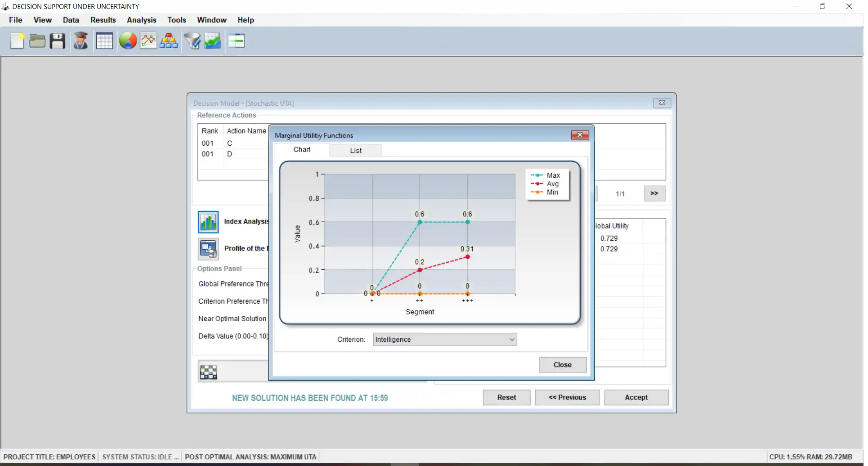Open the Help menu
The width and height of the screenshot is (868, 466).
tap(246, 20)
